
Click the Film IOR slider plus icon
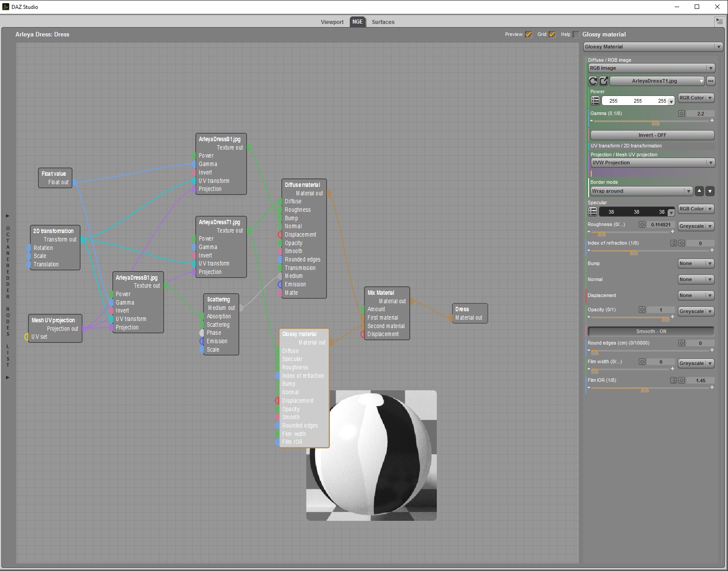point(712,387)
